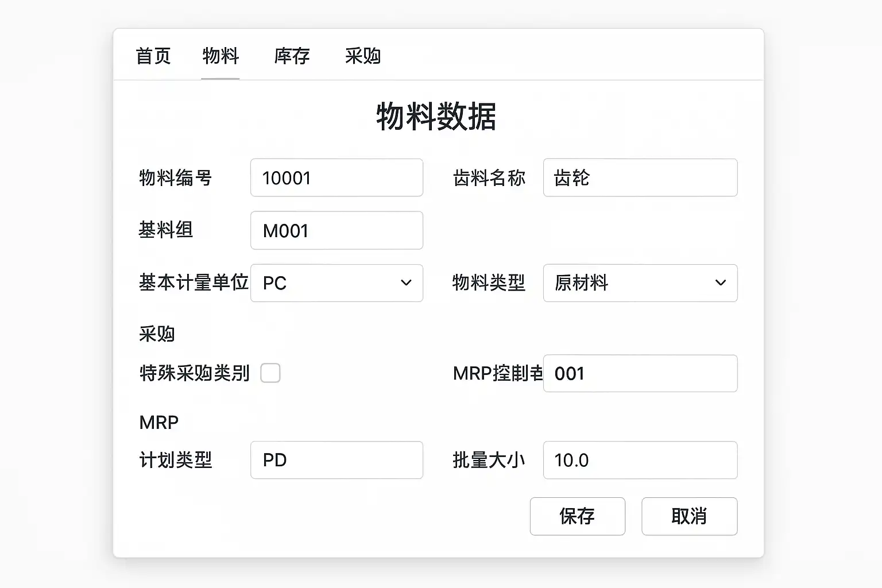Click the 物料数据 form heading
Viewport: 882px width, 588px height.
[x=436, y=117]
